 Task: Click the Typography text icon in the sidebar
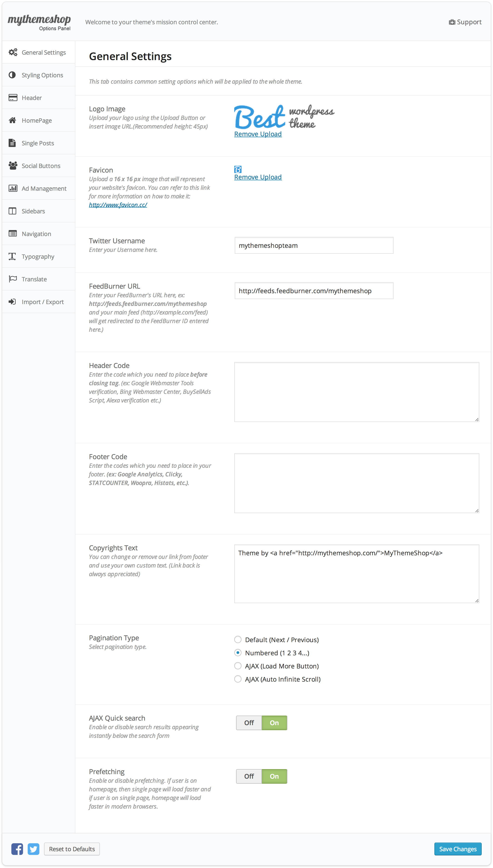12,256
